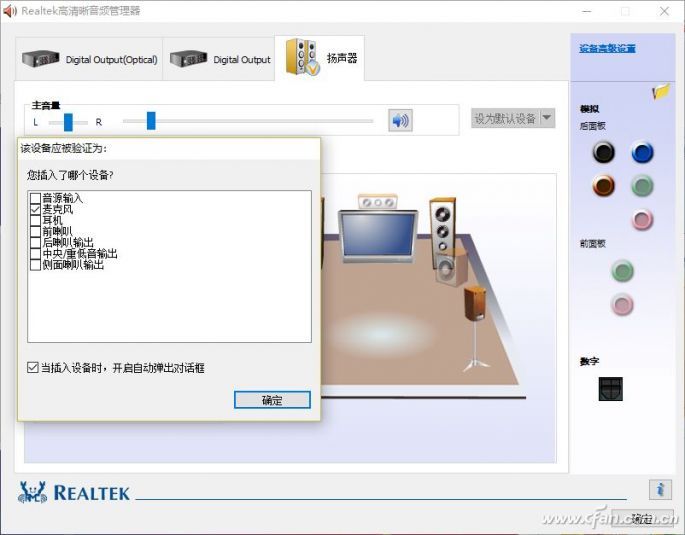Click the blue rear panel jack
685x535 pixels.
click(x=642, y=152)
